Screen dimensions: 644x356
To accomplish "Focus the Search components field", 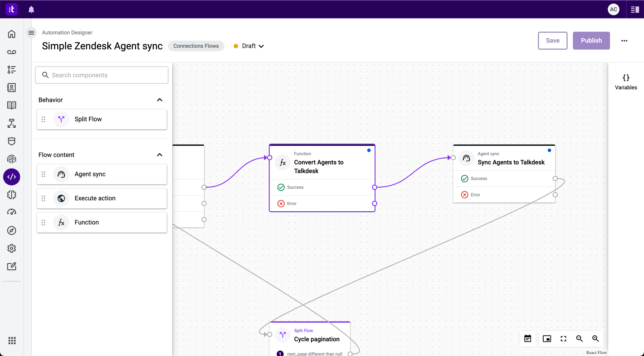I will point(102,75).
